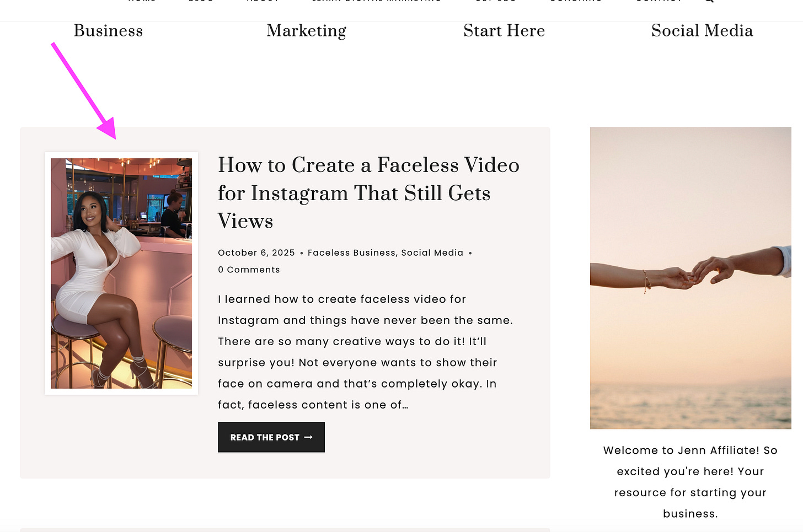Open the Business category heading link

coord(108,31)
